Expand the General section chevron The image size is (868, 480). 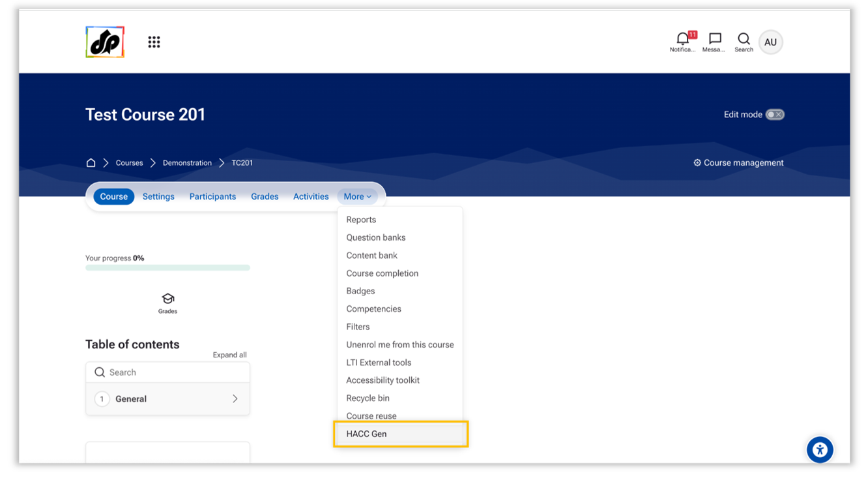pos(235,398)
